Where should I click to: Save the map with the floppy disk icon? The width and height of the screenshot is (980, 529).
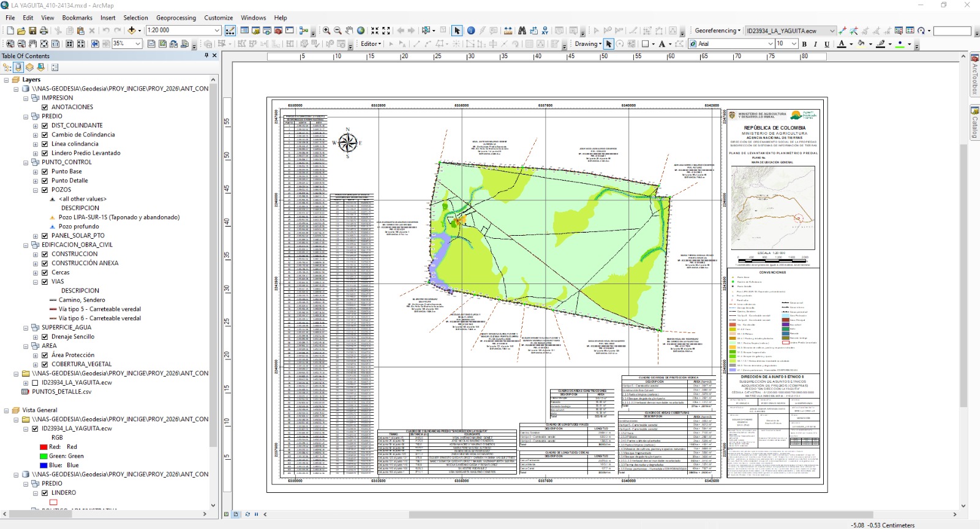(x=32, y=30)
